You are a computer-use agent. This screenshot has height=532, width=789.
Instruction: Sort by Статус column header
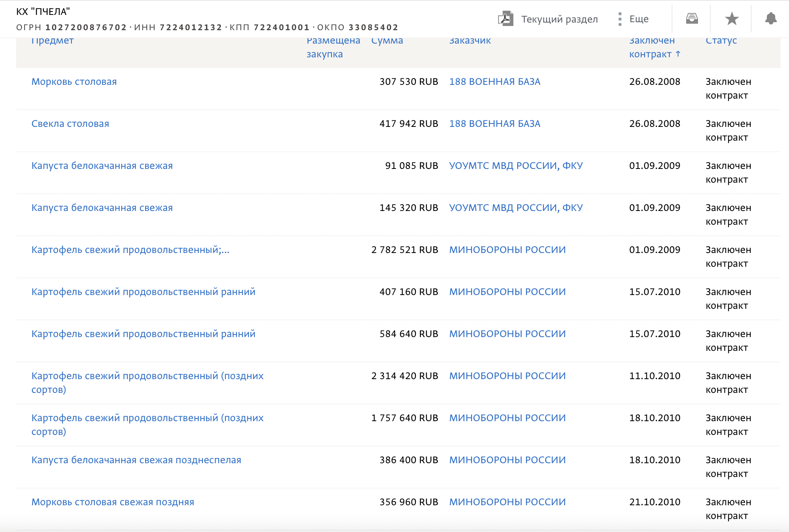721,41
